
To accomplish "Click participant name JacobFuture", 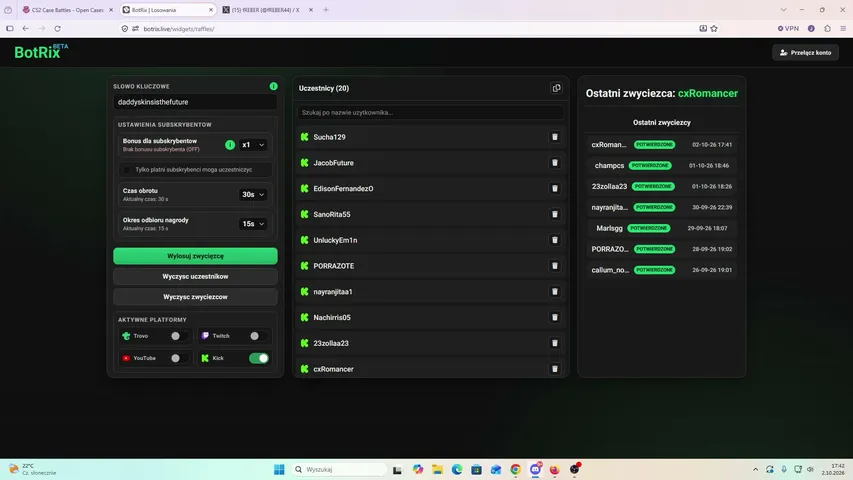I will (333, 163).
